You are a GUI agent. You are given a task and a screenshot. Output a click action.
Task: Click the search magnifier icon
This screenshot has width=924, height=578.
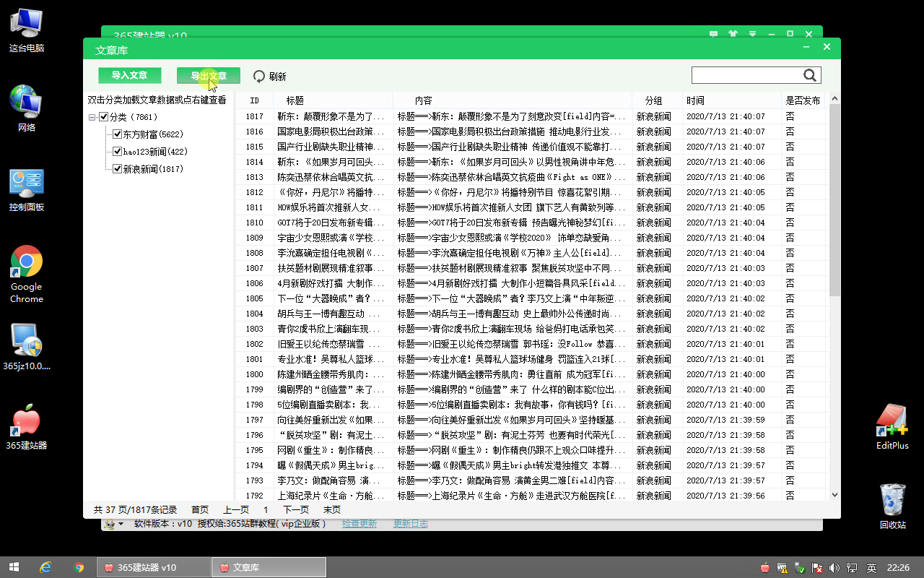[809, 75]
